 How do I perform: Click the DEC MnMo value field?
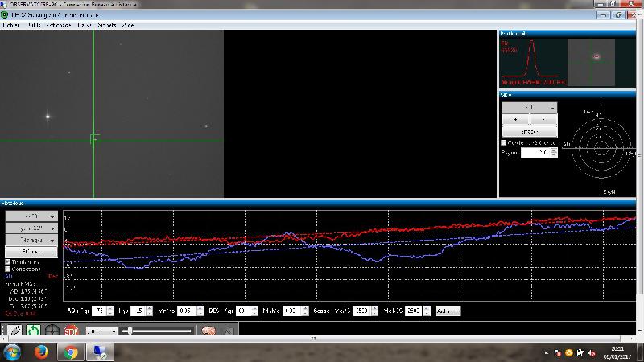pyautogui.click(x=291, y=311)
